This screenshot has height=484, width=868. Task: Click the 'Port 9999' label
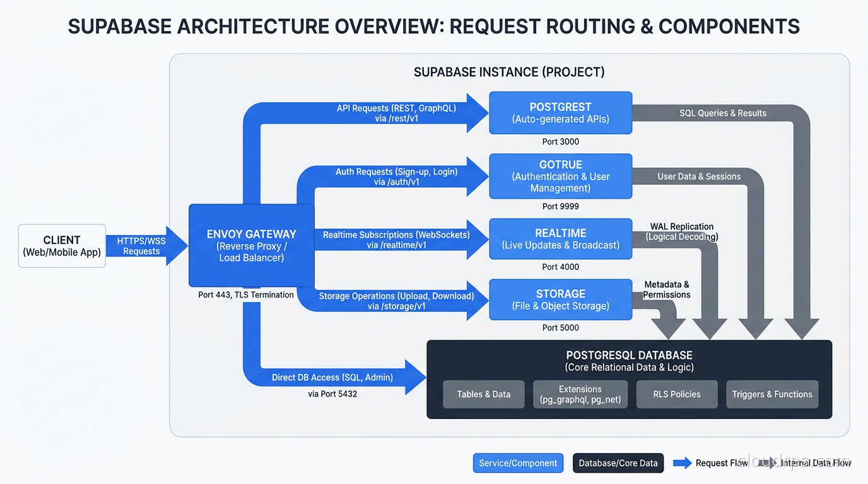[560, 206]
